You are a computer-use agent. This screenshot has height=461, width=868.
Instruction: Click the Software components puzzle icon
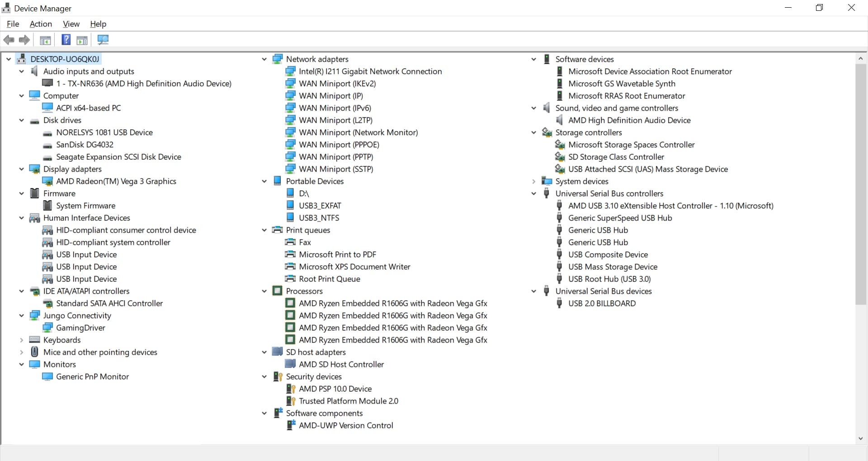pos(278,413)
